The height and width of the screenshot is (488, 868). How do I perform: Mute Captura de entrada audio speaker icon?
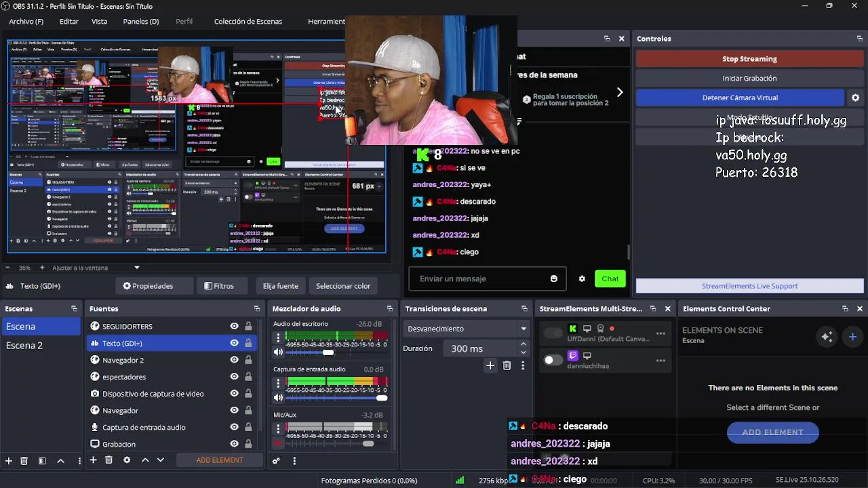point(278,398)
